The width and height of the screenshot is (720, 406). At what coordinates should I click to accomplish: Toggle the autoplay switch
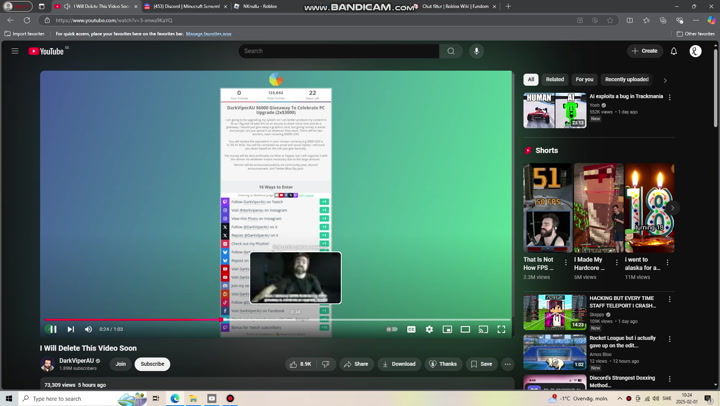pos(392,329)
